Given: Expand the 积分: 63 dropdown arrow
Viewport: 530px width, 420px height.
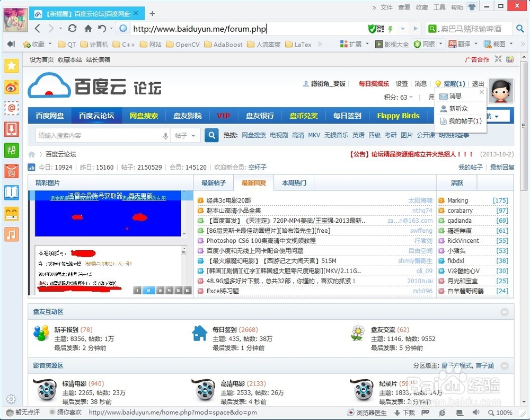Looking at the screenshot, I should [x=411, y=98].
